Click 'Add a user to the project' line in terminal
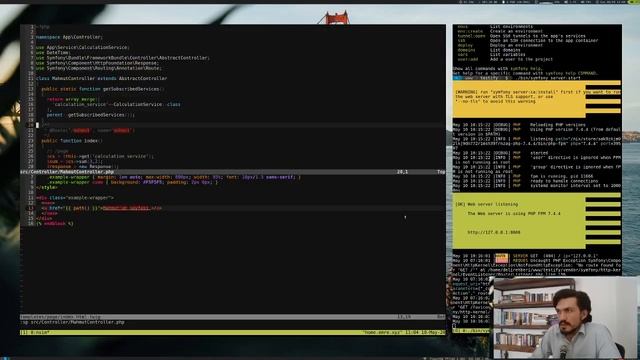This screenshot has width=640, height=360. (x=521, y=59)
